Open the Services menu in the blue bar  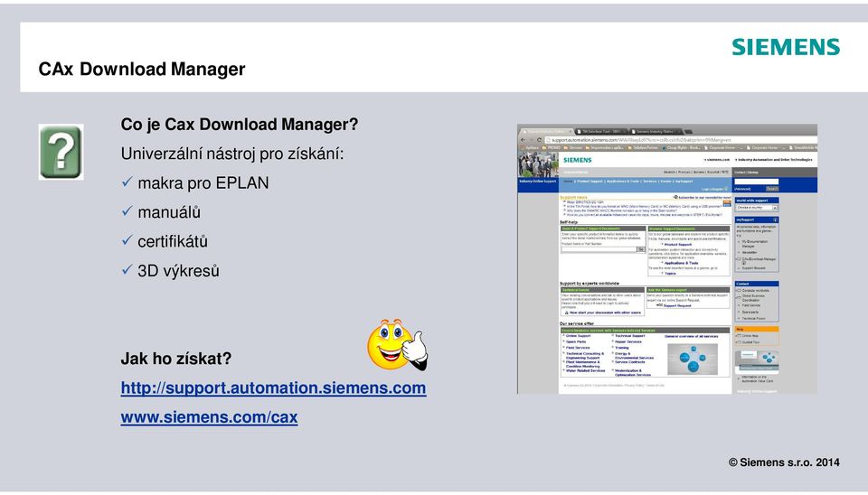pyautogui.click(x=650, y=182)
